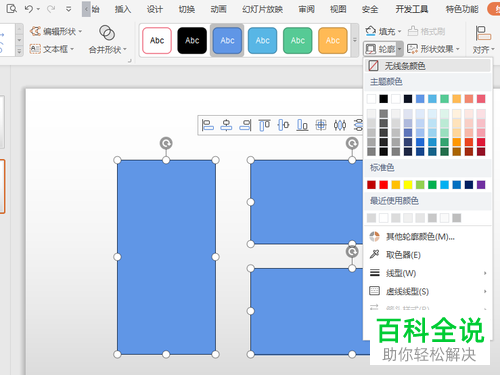Select the lower right blue rectangle
The width and height of the screenshot is (500, 375).
click(307, 311)
